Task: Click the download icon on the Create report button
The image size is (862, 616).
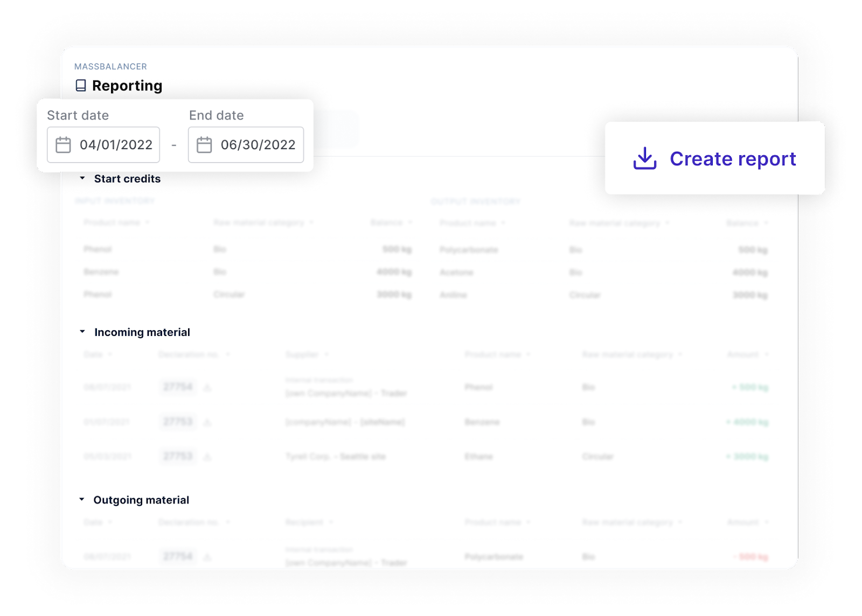Action: click(646, 158)
